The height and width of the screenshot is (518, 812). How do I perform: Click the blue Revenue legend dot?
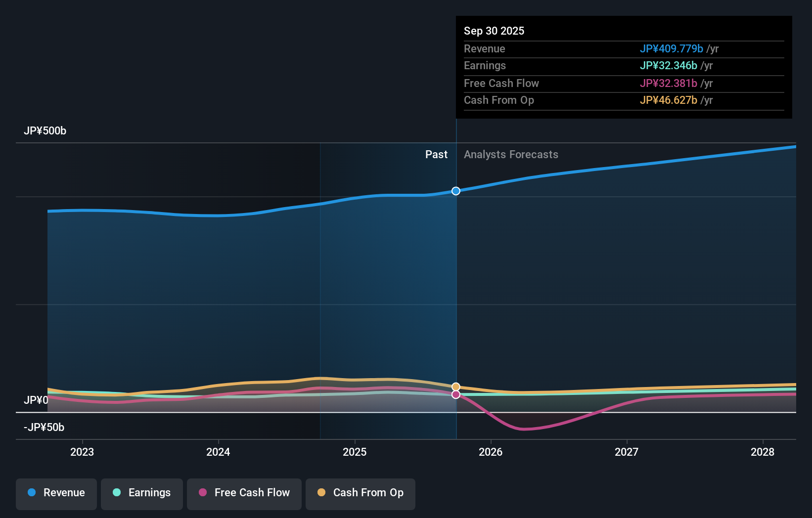point(32,493)
